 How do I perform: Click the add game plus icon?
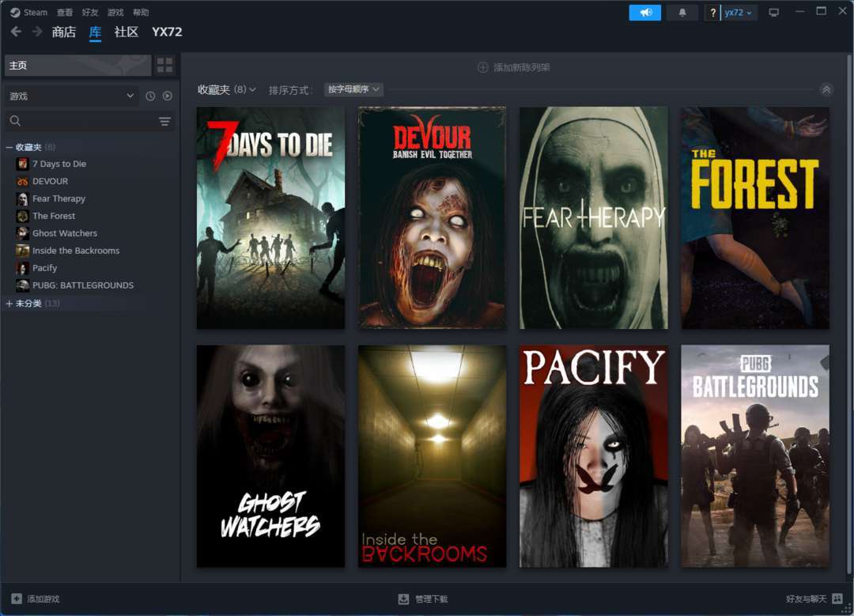tap(17, 599)
